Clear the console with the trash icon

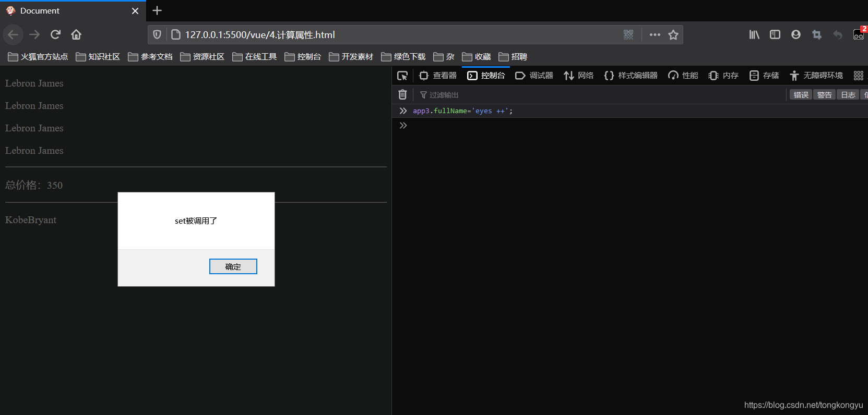[x=402, y=94]
